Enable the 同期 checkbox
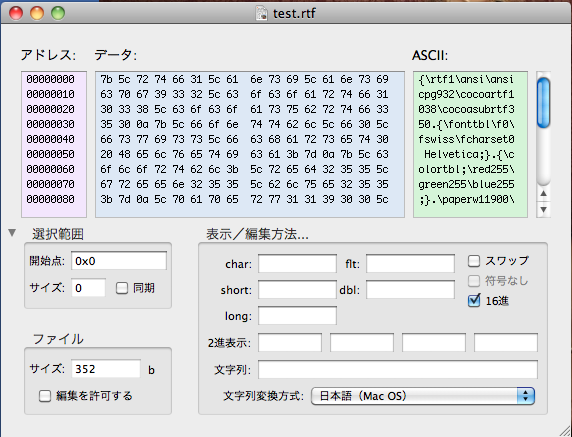 (x=122, y=288)
